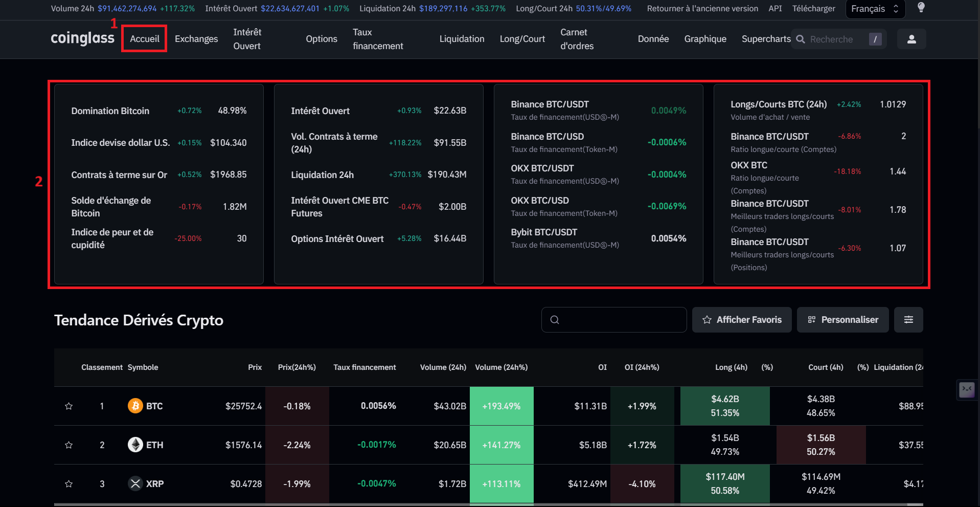Click the slash shortcut badge in search

click(x=875, y=39)
